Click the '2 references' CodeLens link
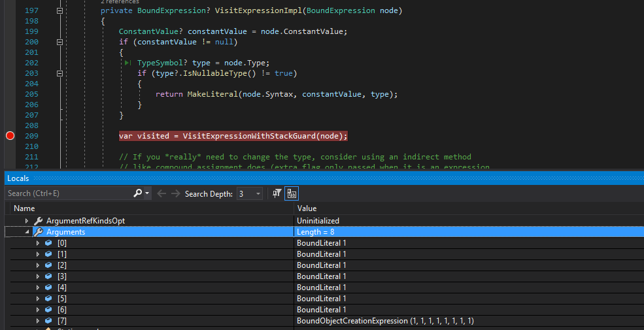Image resolution: width=644 pixels, height=330 pixels. click(120, 2)
